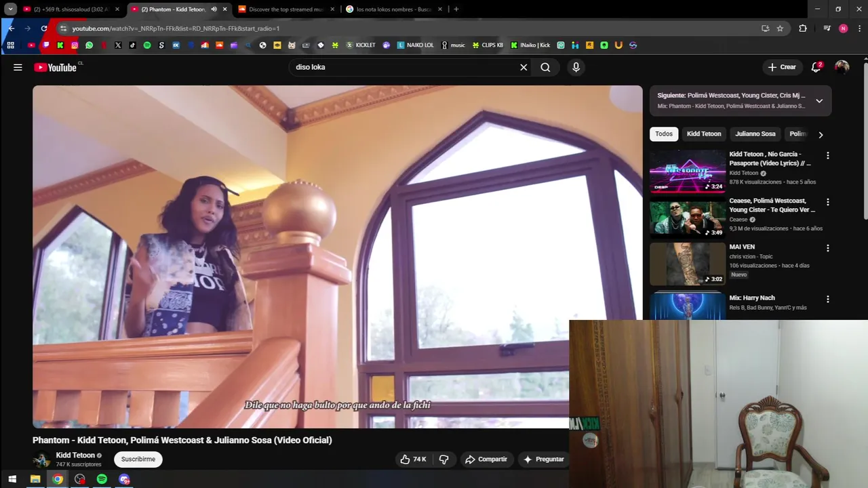The image size is (868, 488).
Task: Open options menu for Te Quiero Ver
Action: point(827,202)
